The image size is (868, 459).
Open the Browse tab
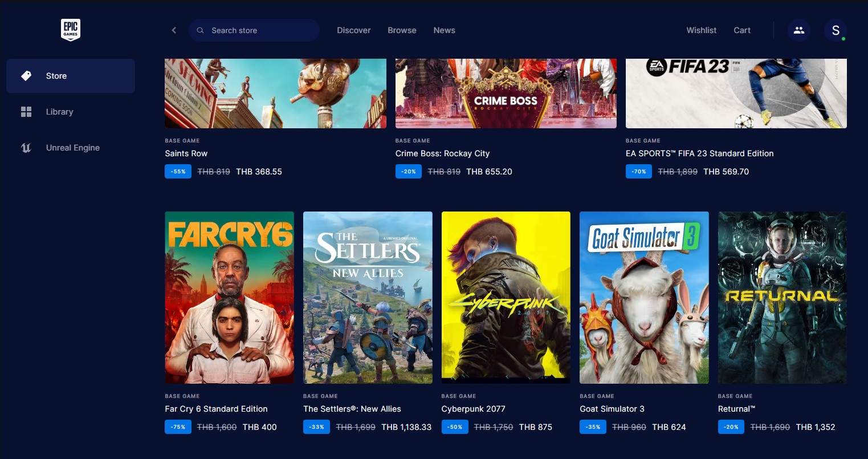click(x=402, y=30)
